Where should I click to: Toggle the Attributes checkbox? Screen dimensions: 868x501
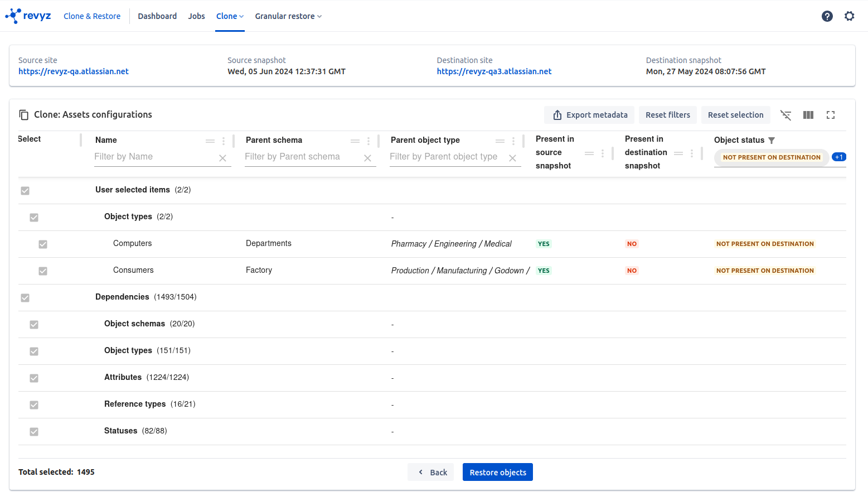coord(34,378)
